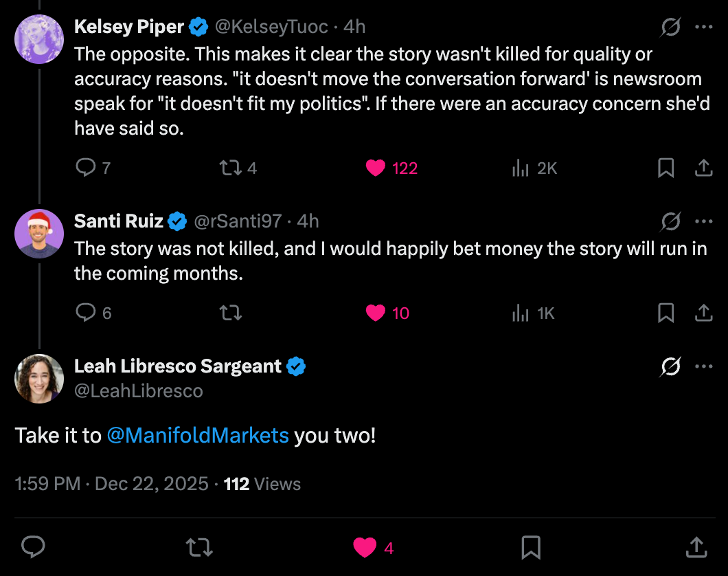Image resolution: width=728 pixels, height=576 pixels.
Task: Open more options on Santi Ruiz's tweet
Action: tap(704, 221)
